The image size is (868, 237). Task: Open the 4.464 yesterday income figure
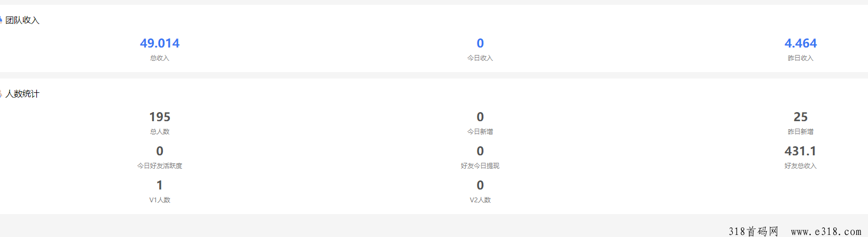coord(801,43)
